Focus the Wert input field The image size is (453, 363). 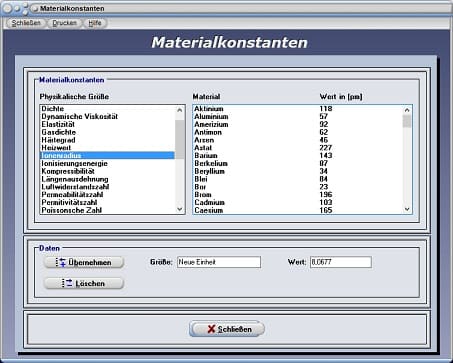coord(341,262)
